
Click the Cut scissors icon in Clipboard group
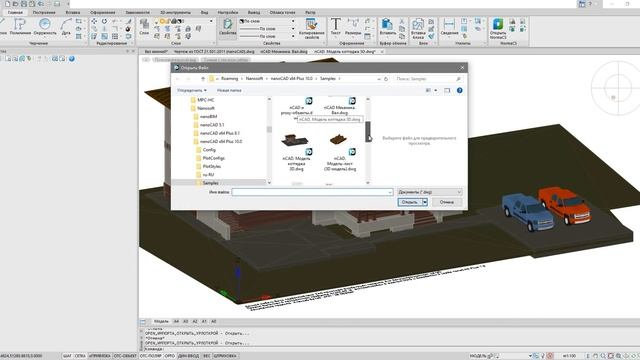coord(402,21)
